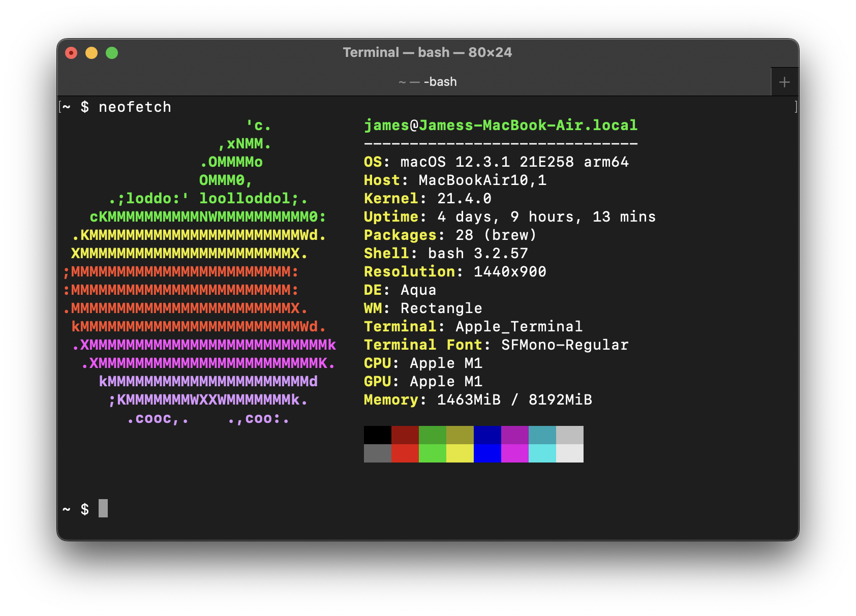Click the Memory usage readout
856x616 pixels.
pos(477,400)
